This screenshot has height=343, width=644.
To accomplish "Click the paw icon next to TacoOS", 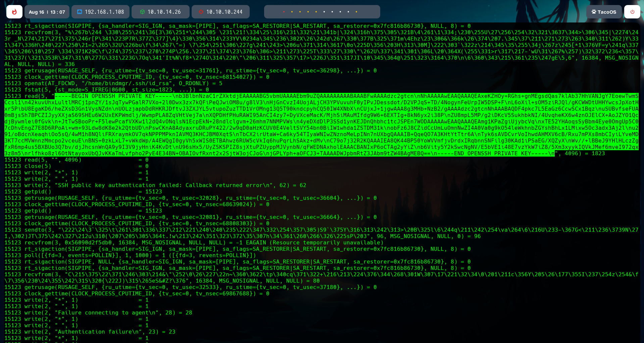I will [594, 12].
